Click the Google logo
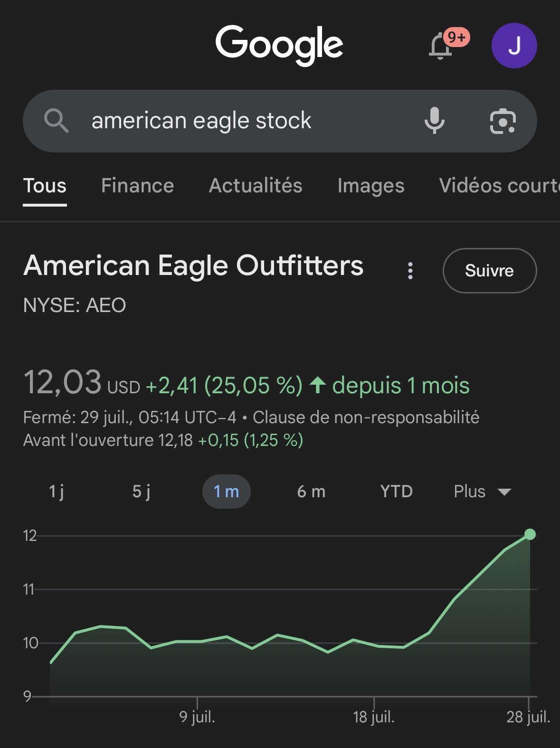Image resolution: width=560 pixels, height=748 pixels. pyautogui.click(x=279, y=45)
